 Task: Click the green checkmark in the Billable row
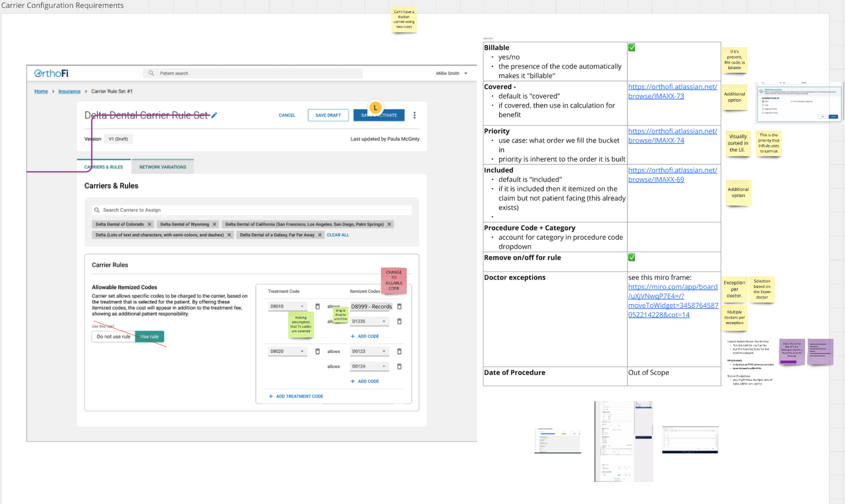click(x=632, y=48)
